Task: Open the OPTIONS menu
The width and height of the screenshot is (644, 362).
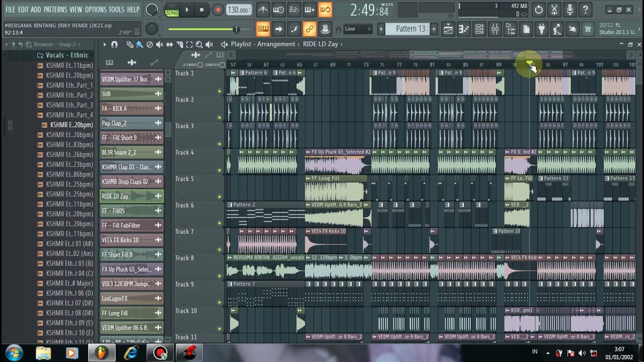Action: click(x=96, y=10)
